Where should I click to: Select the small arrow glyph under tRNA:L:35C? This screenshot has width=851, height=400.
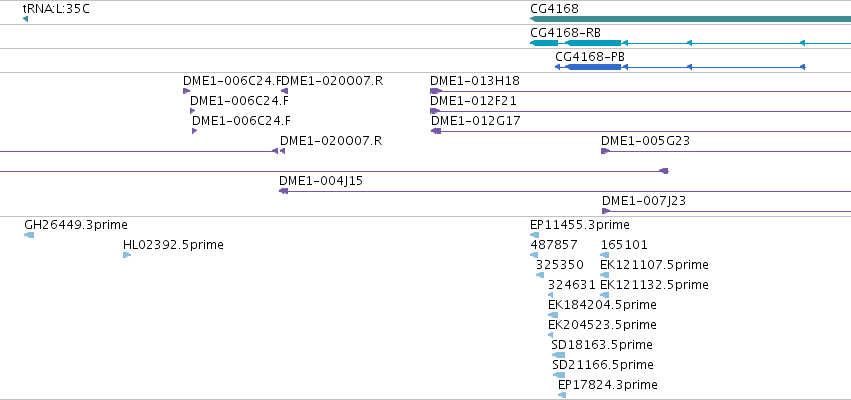(26, 20)
